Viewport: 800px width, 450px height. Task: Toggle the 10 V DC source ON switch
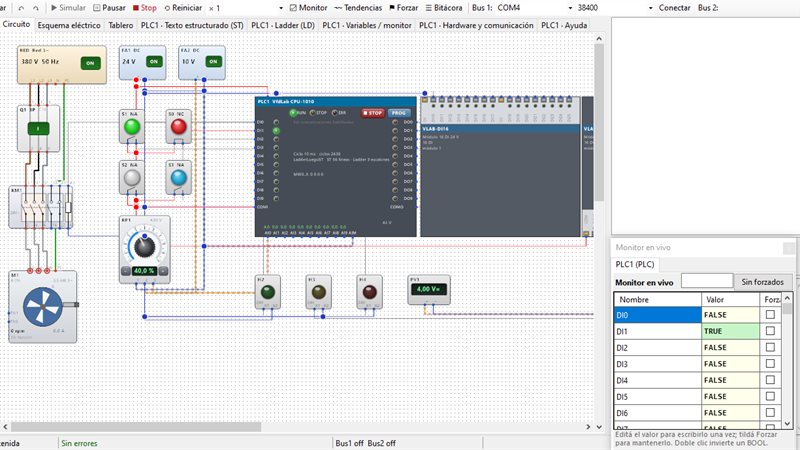[x=213, y=61]
